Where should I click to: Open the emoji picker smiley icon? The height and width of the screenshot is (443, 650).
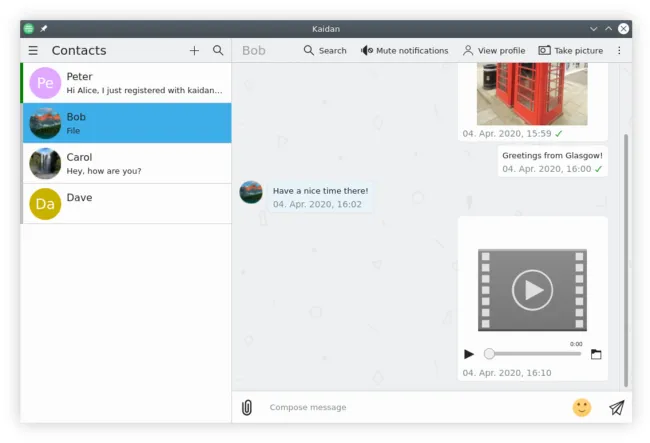pyautogui.click(x=581, y=407)
